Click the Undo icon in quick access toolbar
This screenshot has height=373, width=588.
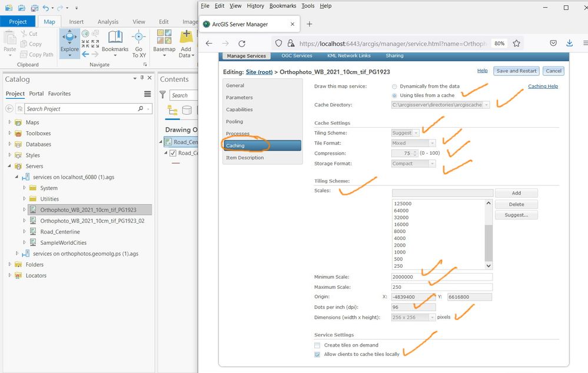tap(46, 8)
